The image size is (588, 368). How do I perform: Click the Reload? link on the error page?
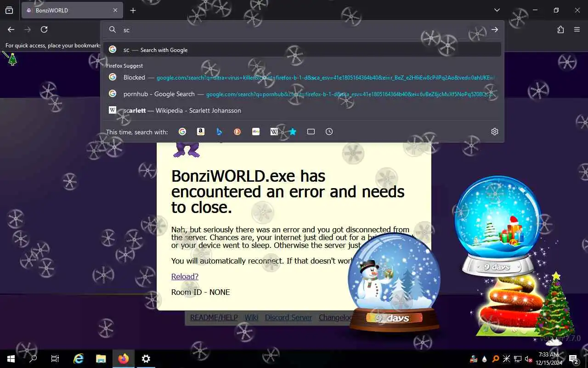click(x=185, y=276)
